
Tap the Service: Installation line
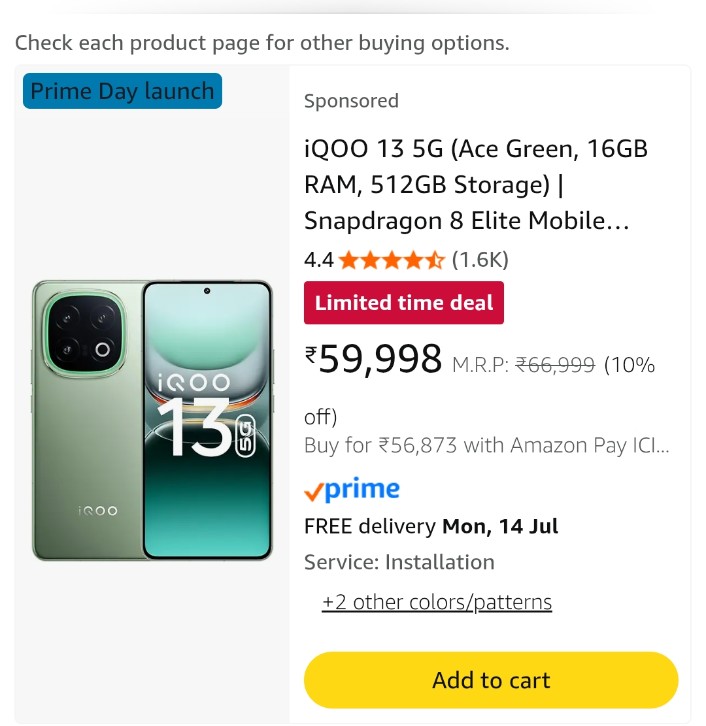click(399, 562)
